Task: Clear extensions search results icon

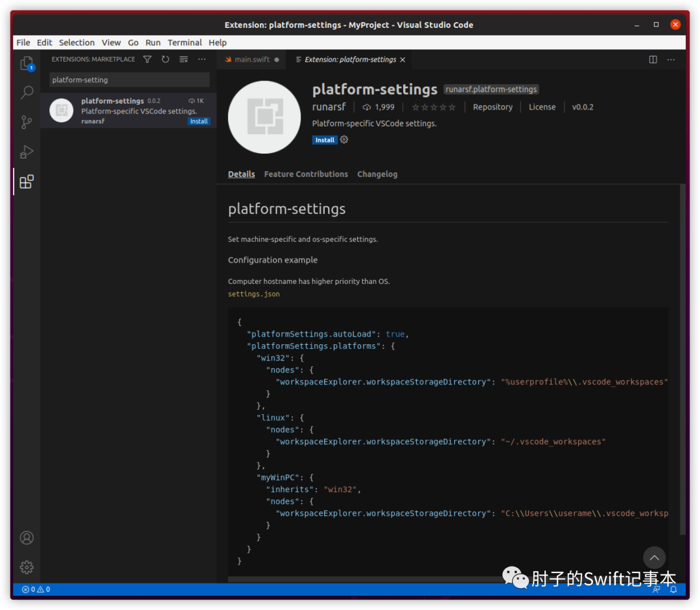Action: pyautogui.click(x=183, y=60)
